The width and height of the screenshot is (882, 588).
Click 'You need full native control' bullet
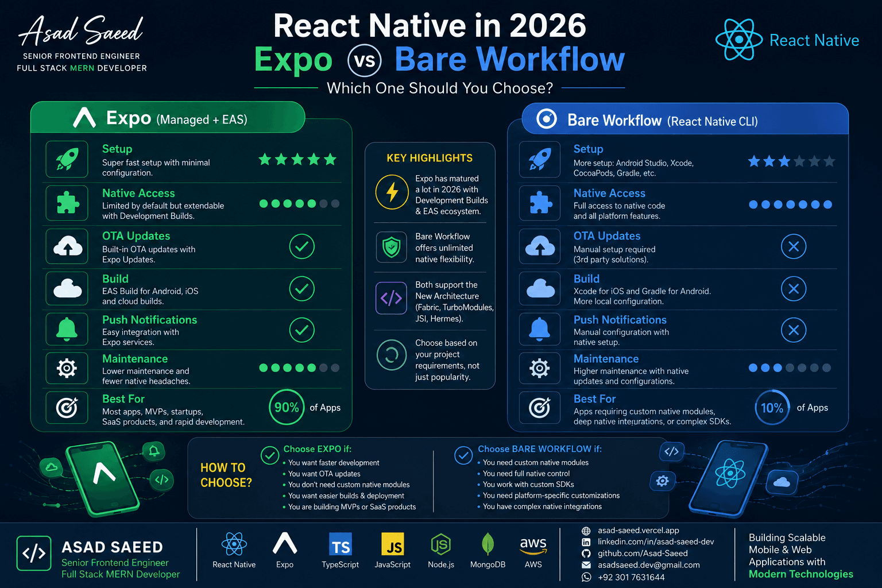coord(527,474)
